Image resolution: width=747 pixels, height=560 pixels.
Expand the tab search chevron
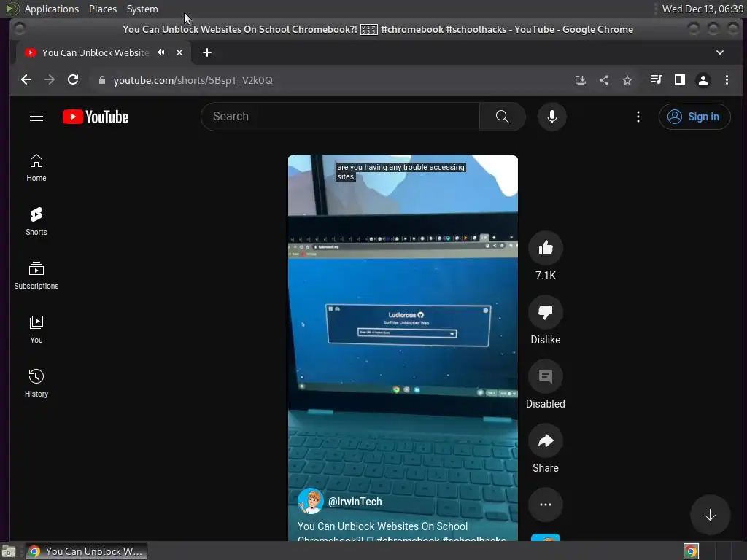coord(720,52)
